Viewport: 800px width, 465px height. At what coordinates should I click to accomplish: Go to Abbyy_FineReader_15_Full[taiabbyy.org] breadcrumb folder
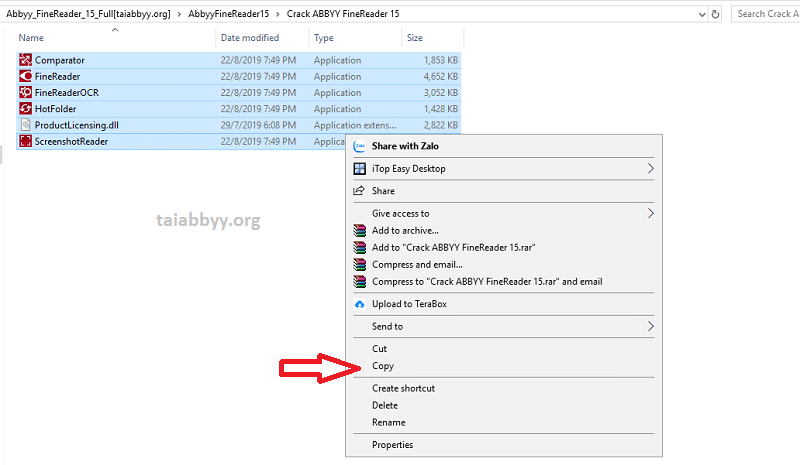pos(88,14)
